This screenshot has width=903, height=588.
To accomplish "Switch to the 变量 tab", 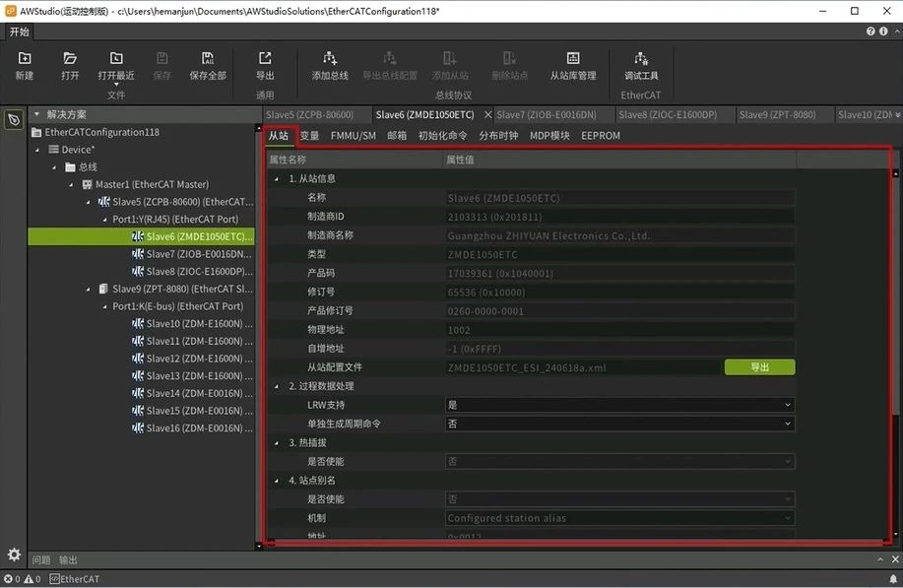I will [x=309, y=136].
